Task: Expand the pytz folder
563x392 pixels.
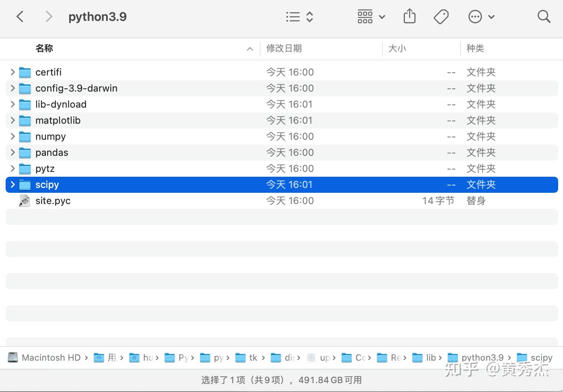Action: pyautogui.click(x=12, y=168)
